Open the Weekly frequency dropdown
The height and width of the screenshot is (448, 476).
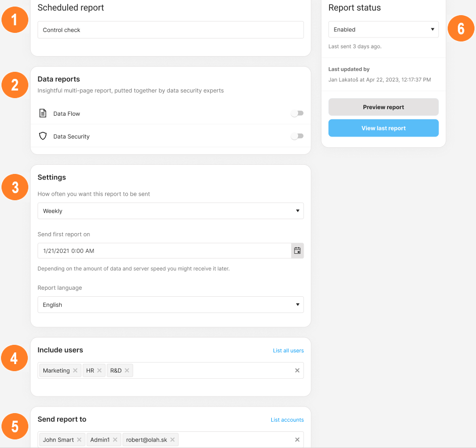[170, 211]
